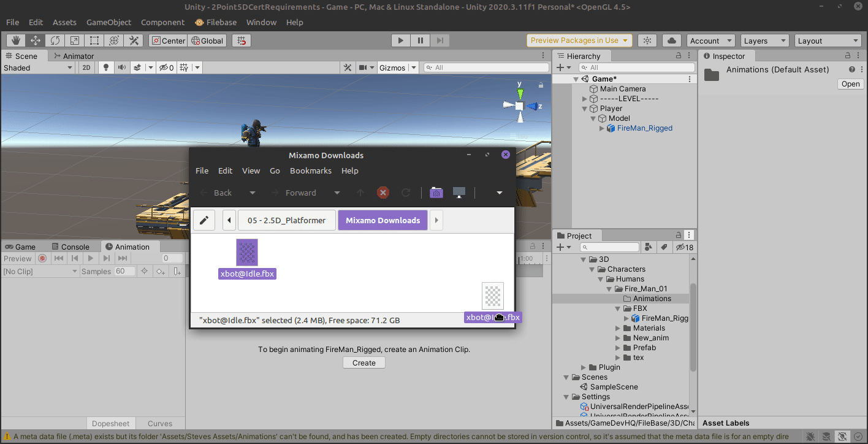
Task: Open the computer icon in file manager
Action: [x=459, y=193]
